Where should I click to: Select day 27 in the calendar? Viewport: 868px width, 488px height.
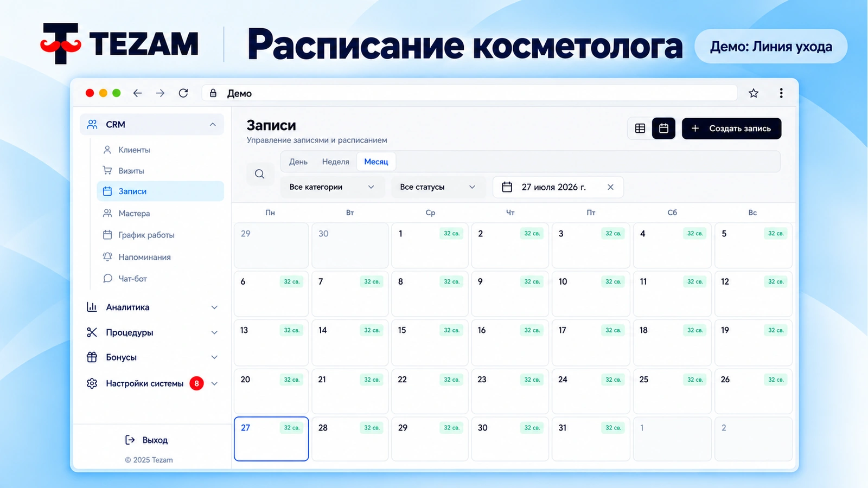point(271,439)
